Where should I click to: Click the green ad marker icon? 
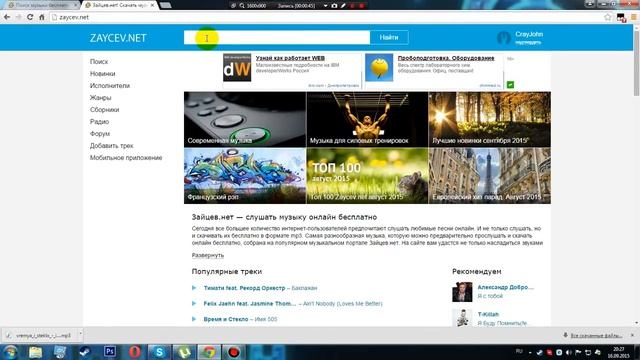coord(510,84)
